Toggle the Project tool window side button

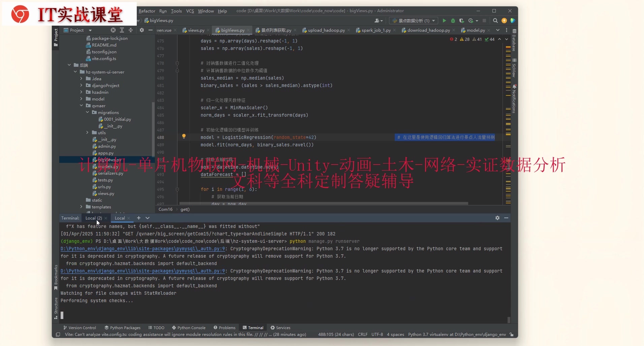tap(56, 37)
